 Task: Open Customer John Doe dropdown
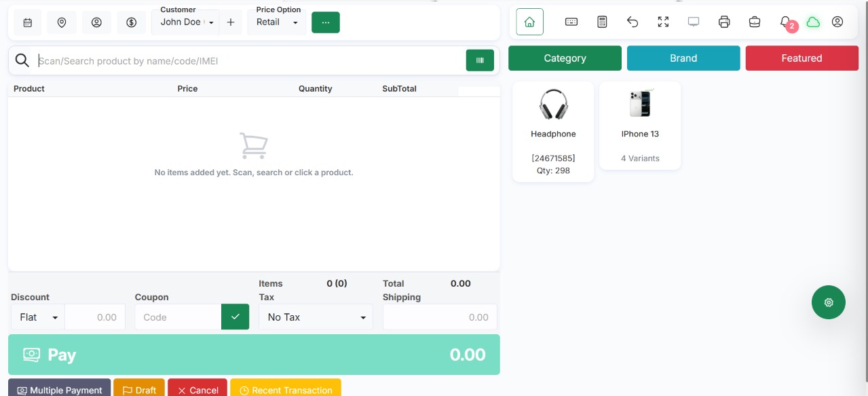coord(187,22)
